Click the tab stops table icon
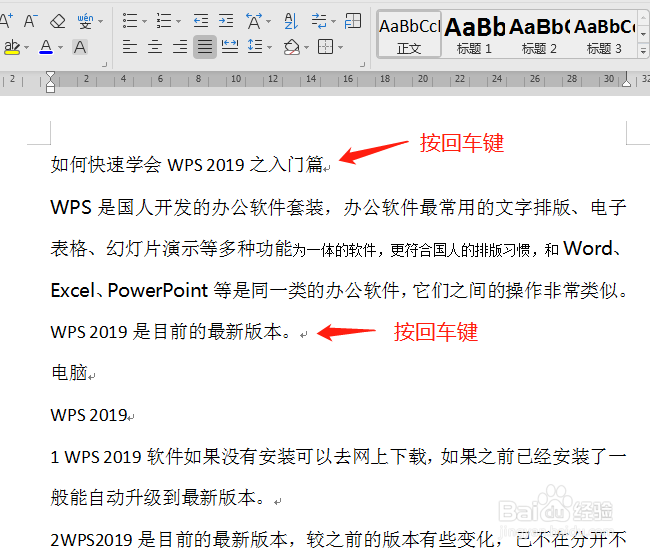This screenshot has height=554, width=650. point(353,21)
